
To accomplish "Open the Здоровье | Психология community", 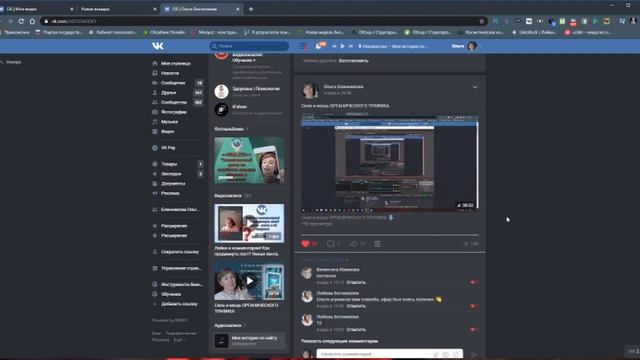I will tap(256, 89).
